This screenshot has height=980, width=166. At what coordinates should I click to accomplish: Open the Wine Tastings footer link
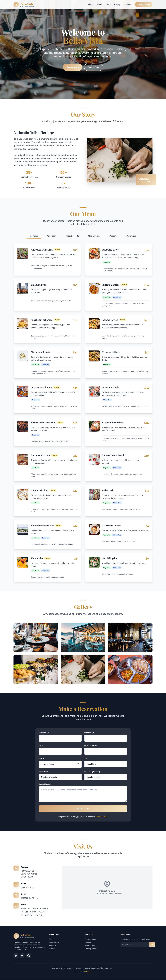click(x=90, y=945)
